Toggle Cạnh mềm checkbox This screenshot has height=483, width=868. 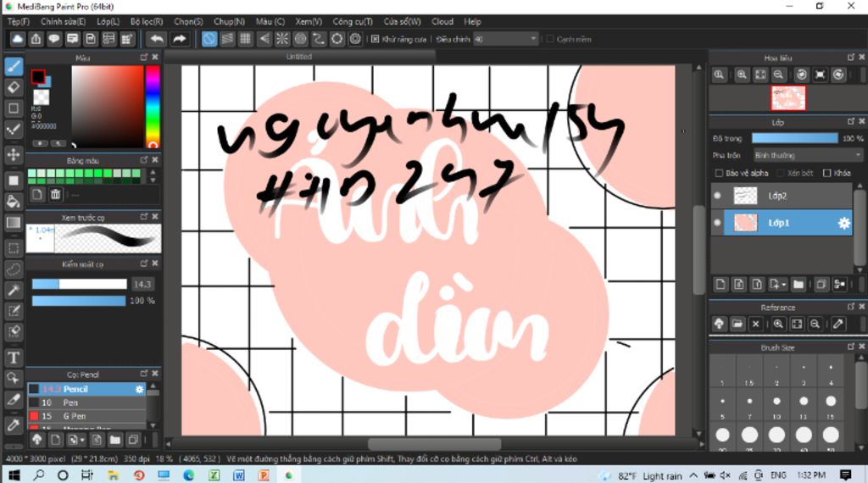tap(549, 39)
